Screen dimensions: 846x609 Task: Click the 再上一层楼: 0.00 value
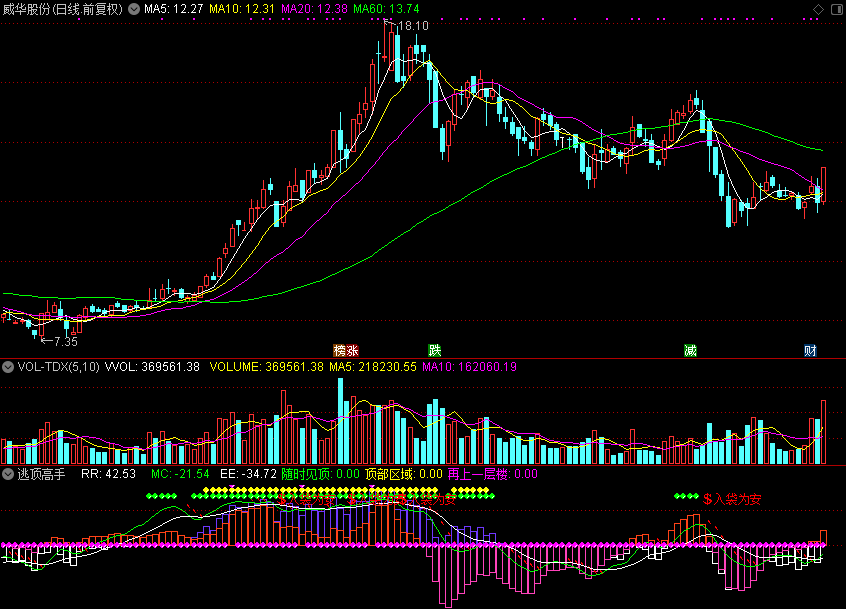coord(493,474)
